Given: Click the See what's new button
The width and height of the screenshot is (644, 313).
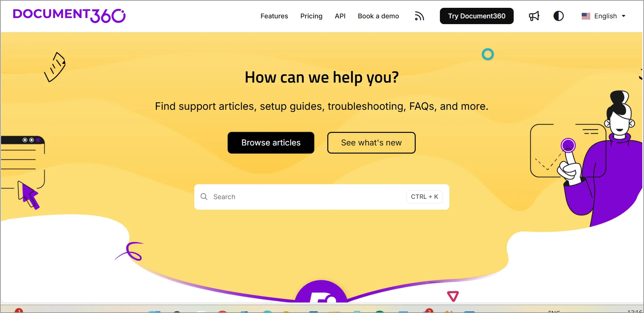Looking at the screenshot, I should coord(371,142).
